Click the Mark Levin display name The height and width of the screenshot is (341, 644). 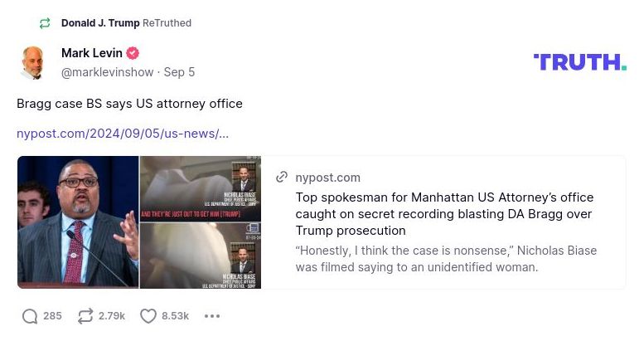pyautogui.click(x=92, y=53)
